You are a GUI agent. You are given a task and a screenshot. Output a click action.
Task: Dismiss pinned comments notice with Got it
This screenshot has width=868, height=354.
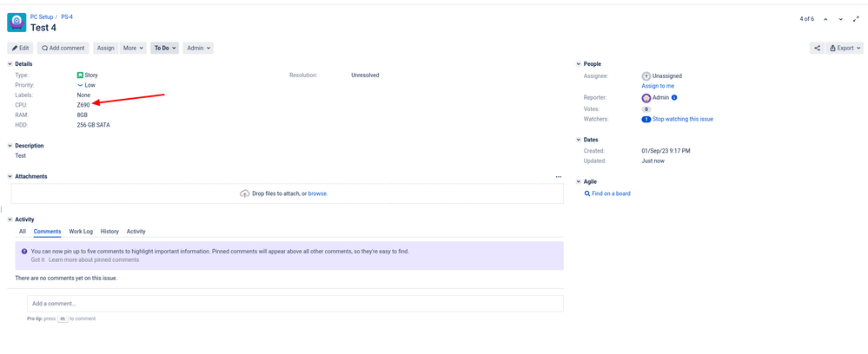point(37,259)
